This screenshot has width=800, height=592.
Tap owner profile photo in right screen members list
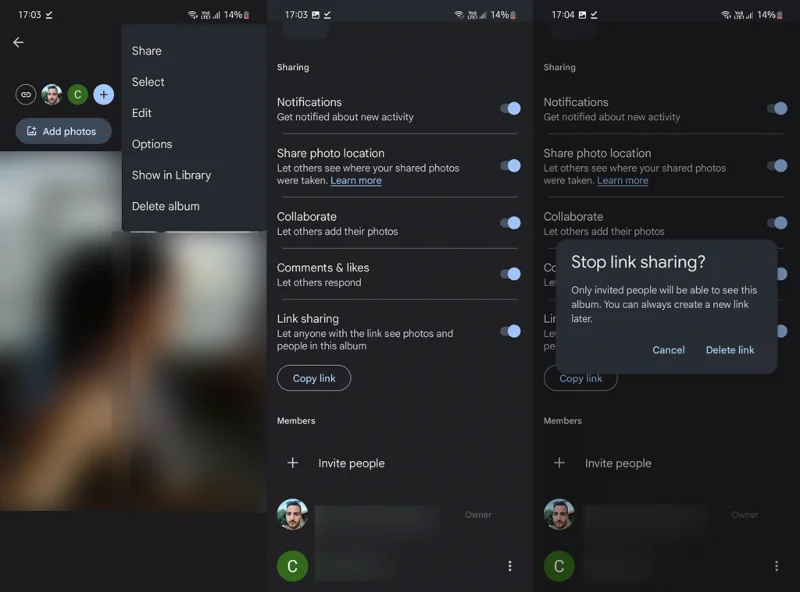(559, 514)
